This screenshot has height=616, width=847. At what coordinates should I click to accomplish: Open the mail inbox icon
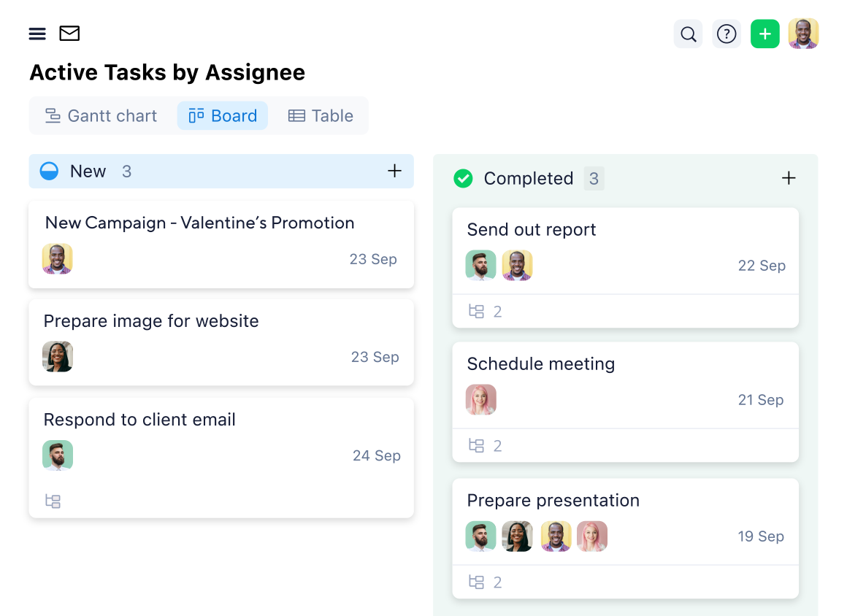coord(69,34)
